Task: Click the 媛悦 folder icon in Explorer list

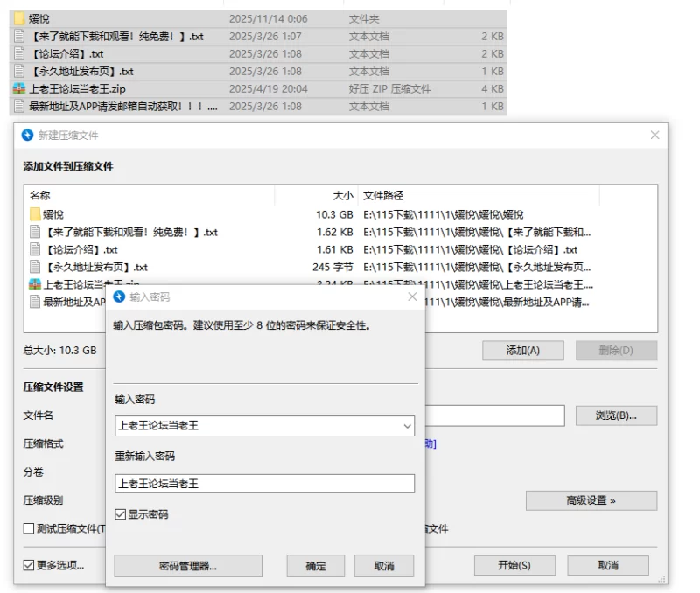Action: click(19, 18)
